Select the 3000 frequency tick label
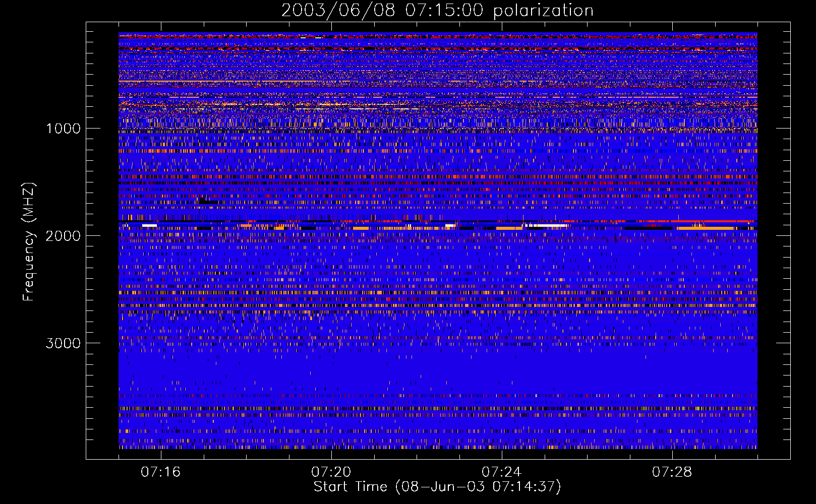Screen dimensions: 816x504 [x=63, y=343]
